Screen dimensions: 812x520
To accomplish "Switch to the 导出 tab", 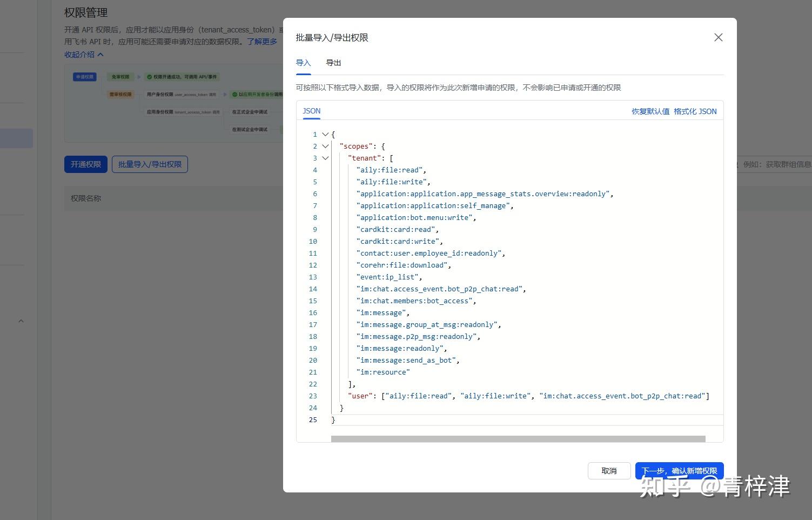I will point(333,63).
